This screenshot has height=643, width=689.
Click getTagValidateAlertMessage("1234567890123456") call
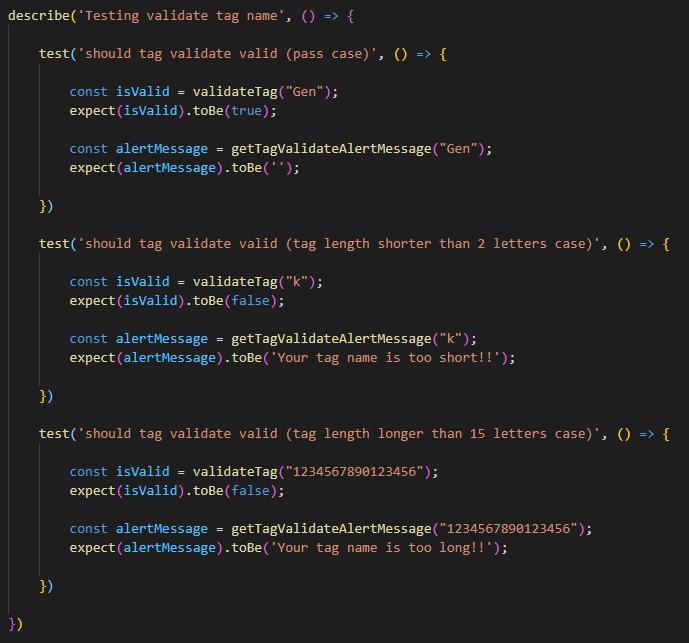tap(408, 529)
